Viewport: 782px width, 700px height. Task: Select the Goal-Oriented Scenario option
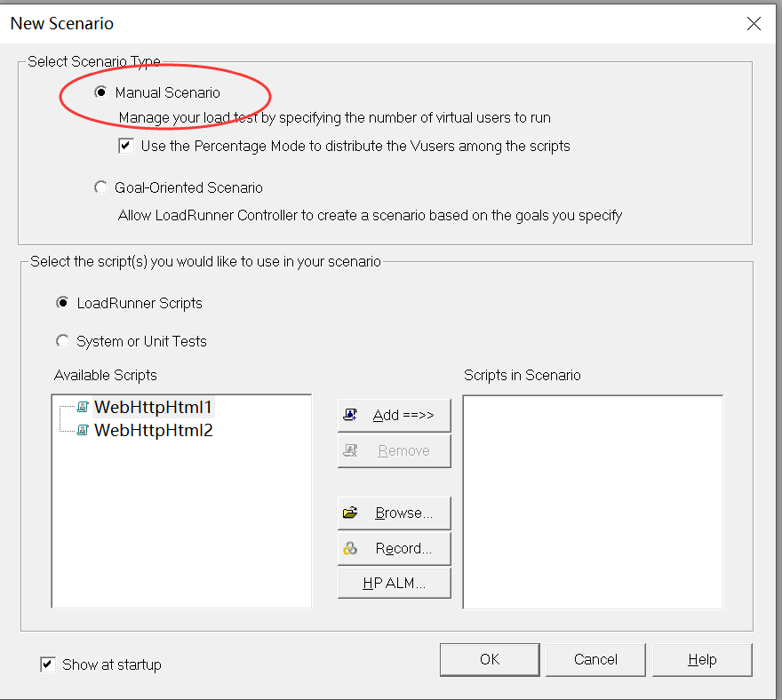coord(100,187)
